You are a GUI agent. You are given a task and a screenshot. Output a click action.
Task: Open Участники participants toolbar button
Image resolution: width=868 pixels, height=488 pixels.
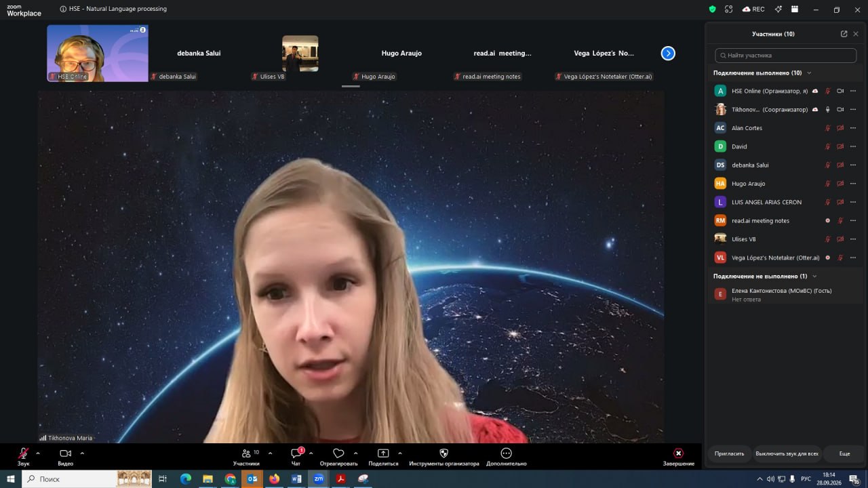246,456
